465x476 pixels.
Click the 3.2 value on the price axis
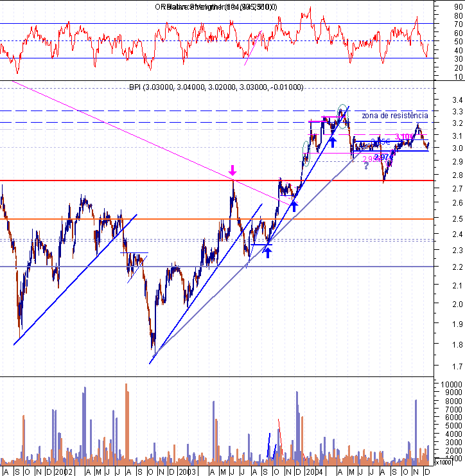457,123
